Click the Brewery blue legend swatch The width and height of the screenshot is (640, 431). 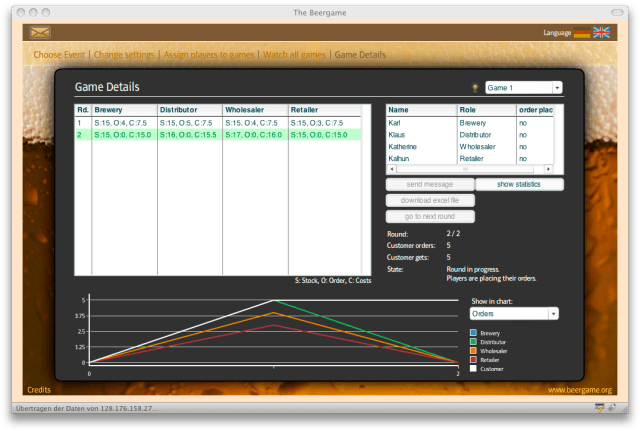[473, 332]
